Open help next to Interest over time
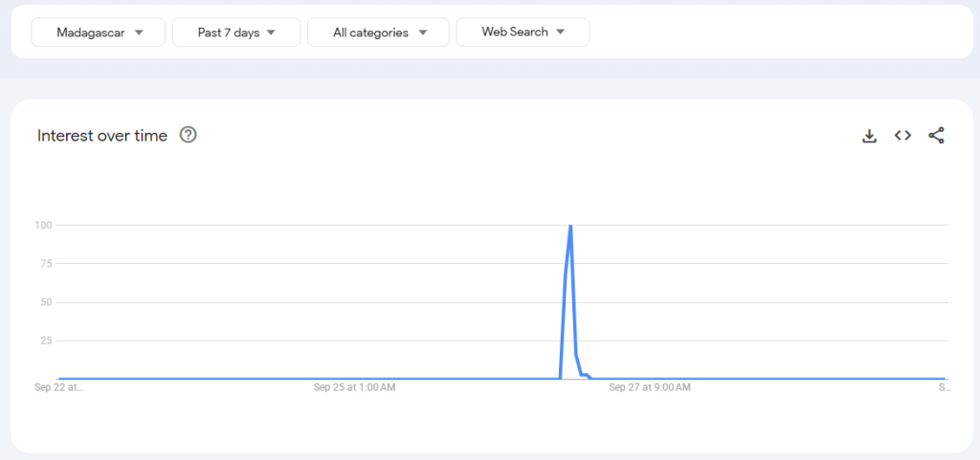The image size is (980, 460). click(189, 136)
